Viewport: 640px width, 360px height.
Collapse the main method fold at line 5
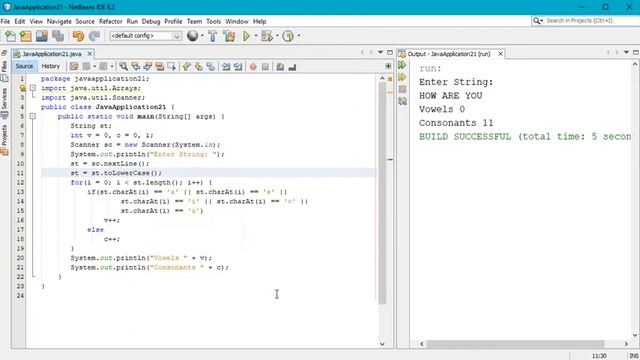click(33, 116)
